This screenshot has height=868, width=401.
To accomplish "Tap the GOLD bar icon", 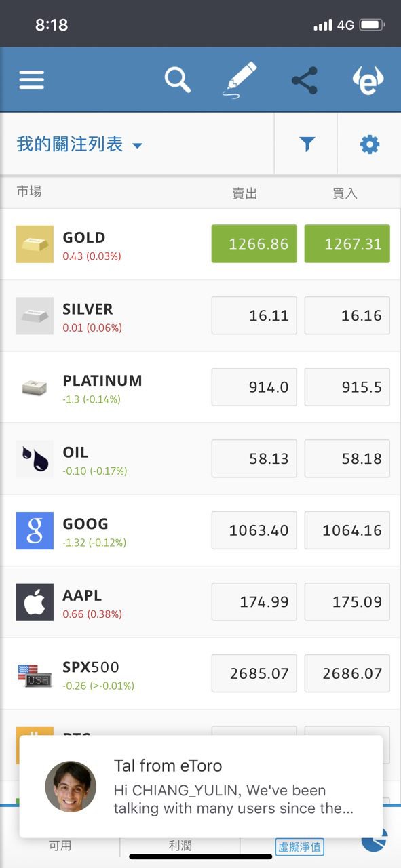I will tap(35, 244).
